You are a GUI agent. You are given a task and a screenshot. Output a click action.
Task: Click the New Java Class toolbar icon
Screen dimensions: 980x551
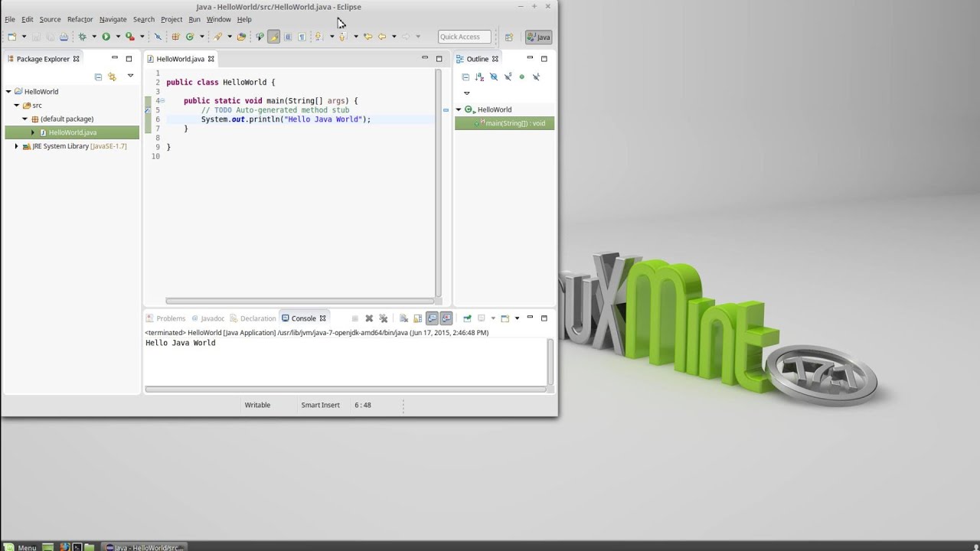(190, 37)
